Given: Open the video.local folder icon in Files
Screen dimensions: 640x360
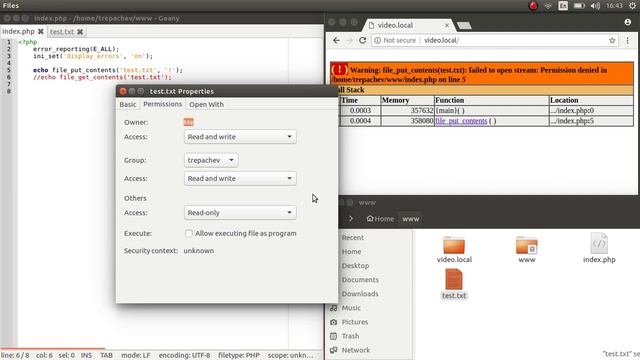Looking at the screenshot, I should (x=454, y=245).
